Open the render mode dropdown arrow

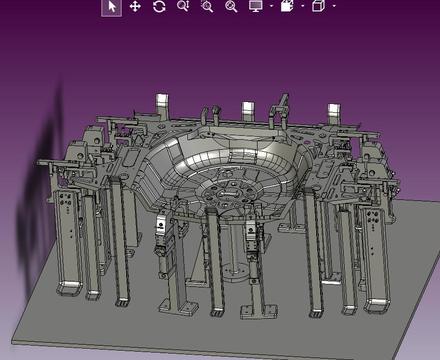[303, 6]
